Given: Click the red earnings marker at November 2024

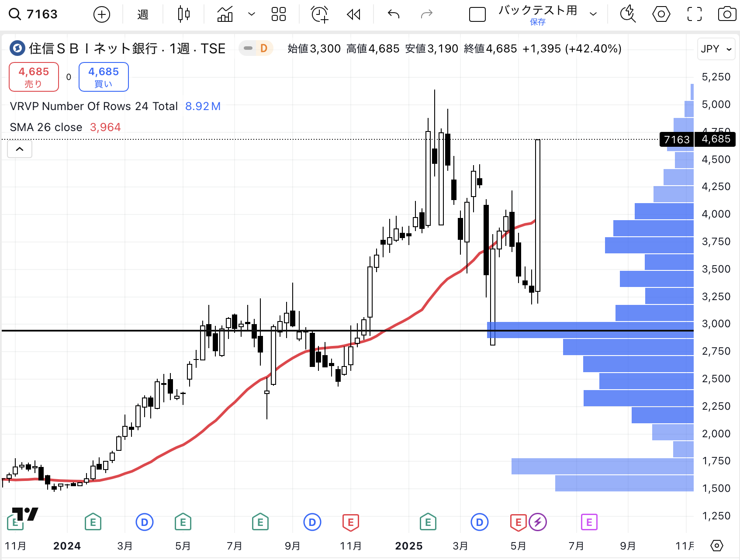Looking at the screenshot, I should (351, 522).
